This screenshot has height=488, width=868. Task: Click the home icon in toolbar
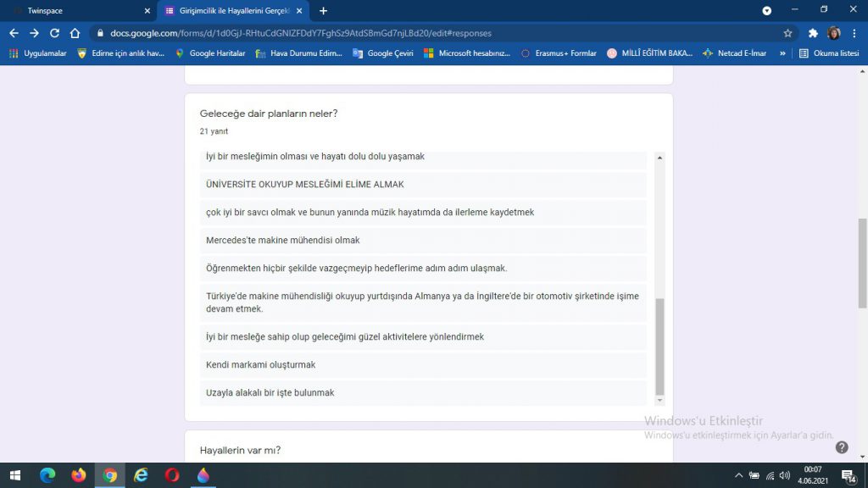(75, 34)
